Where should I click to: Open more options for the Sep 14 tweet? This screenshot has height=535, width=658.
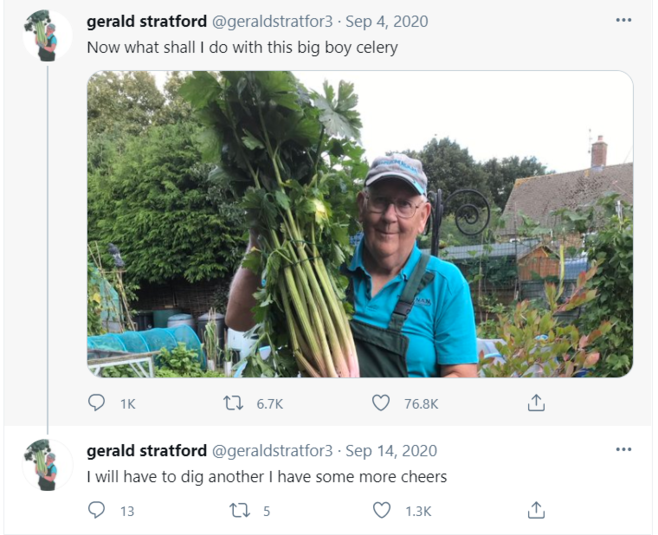tap(624, 450)
